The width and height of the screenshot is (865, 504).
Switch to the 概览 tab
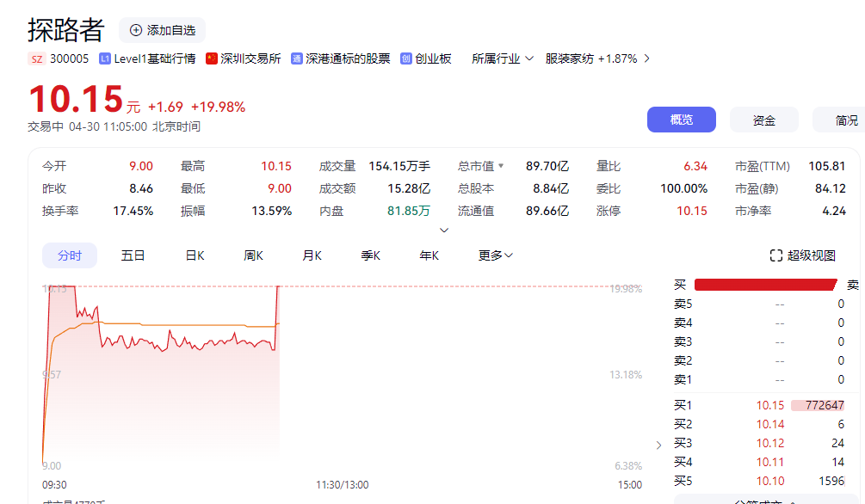click(x=682, y=120)
